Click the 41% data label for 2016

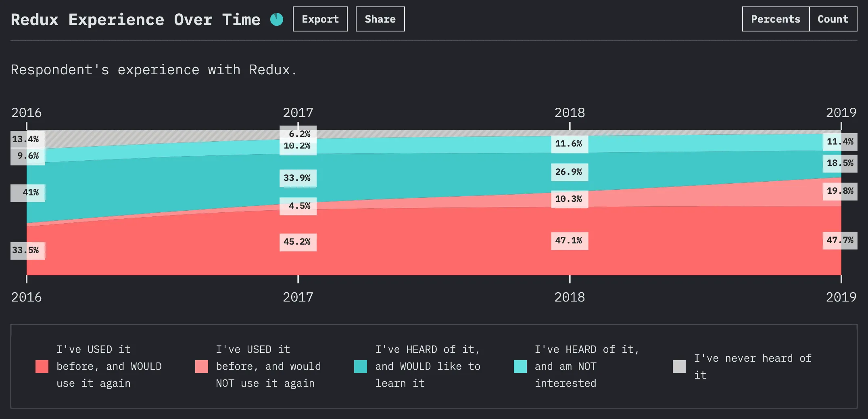(27, 193)
